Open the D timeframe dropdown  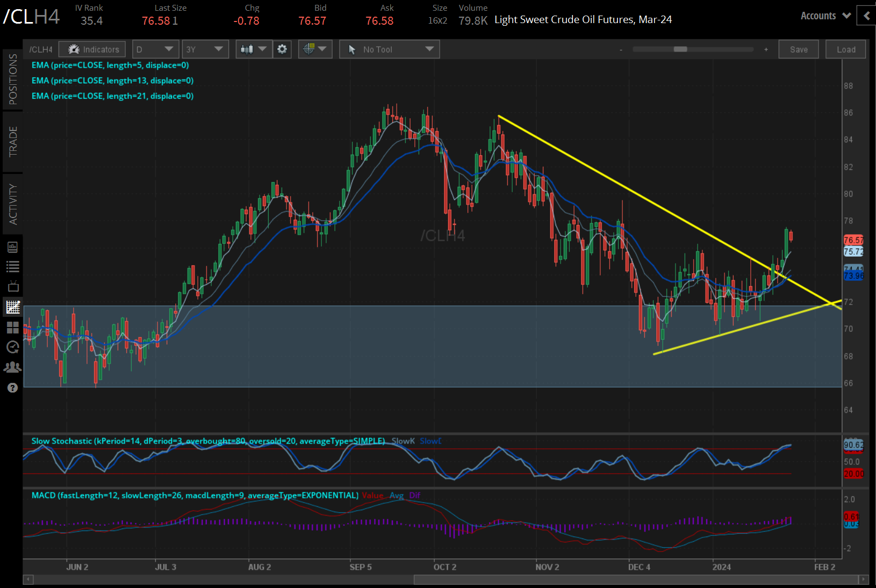(155, 49)
